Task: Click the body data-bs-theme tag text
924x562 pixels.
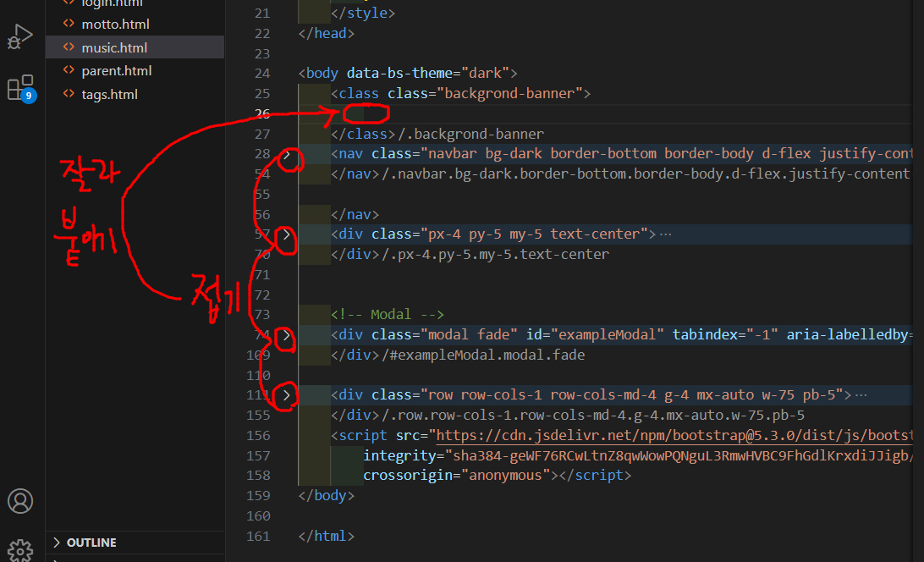Action: pyautogui.click(x=408, y=73)
